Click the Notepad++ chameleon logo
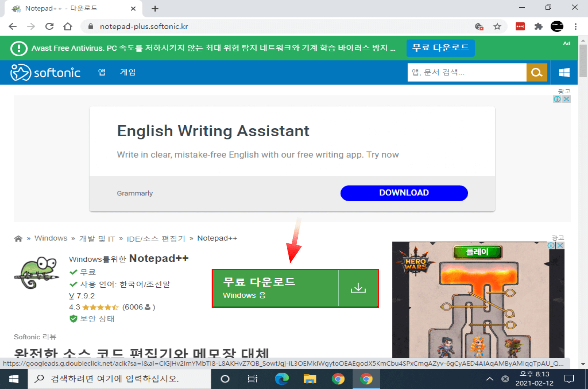 (x=36, y=273)
